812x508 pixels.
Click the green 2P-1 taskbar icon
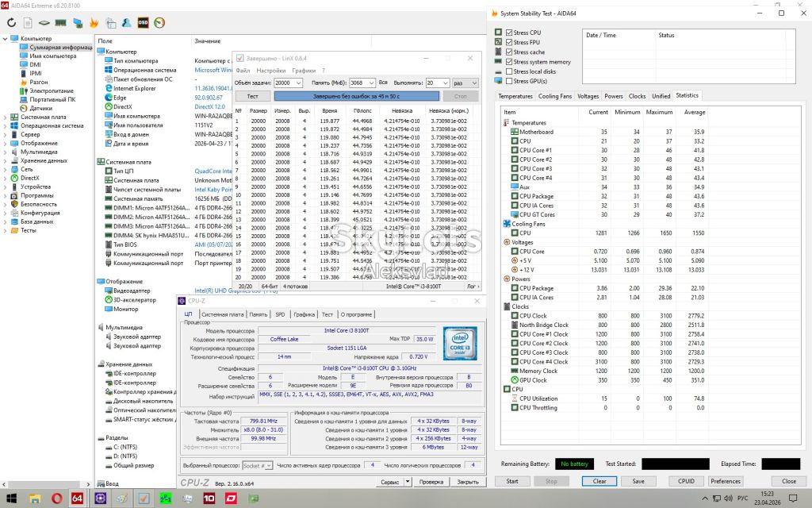[166, 498]
